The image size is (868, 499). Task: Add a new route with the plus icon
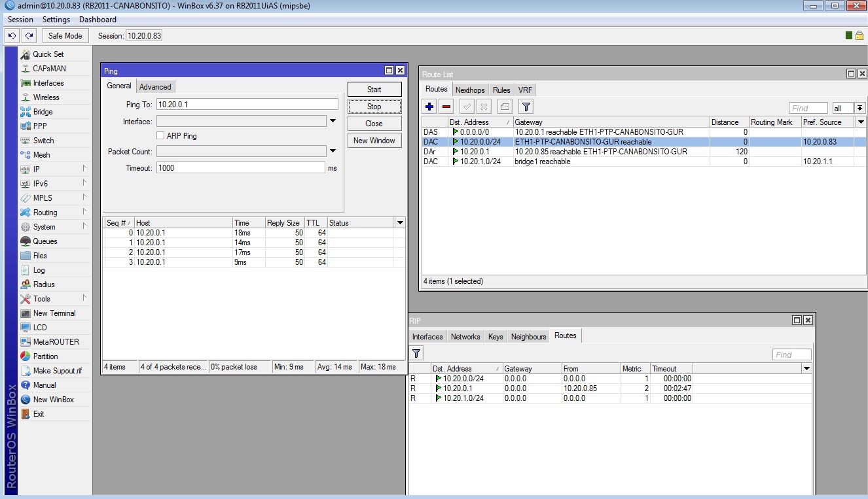pyautogui.click(x=430, y=106)
